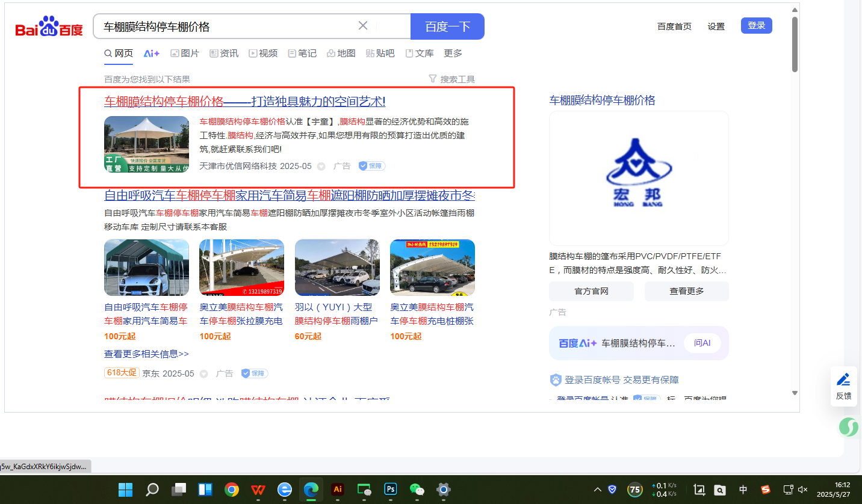Switch to Microsoft Edge on the taskbar
The height and width of the screenshot is (504, 862).
coord(311,490)
